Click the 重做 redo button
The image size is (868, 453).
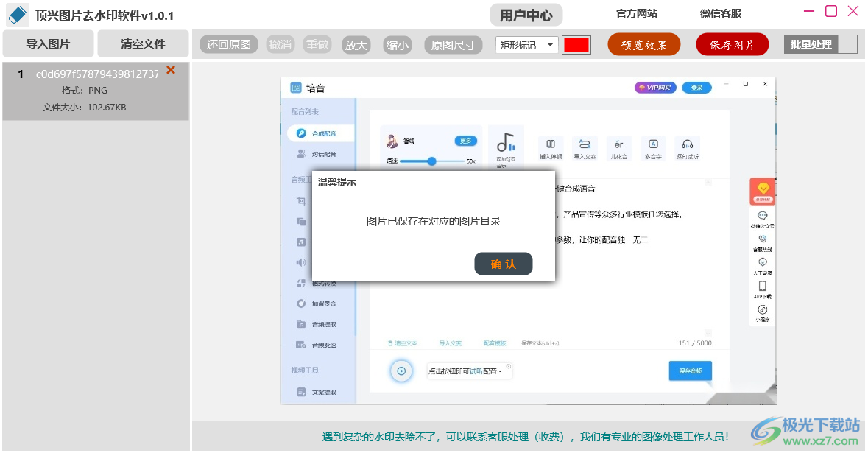(x=317, y=45)
